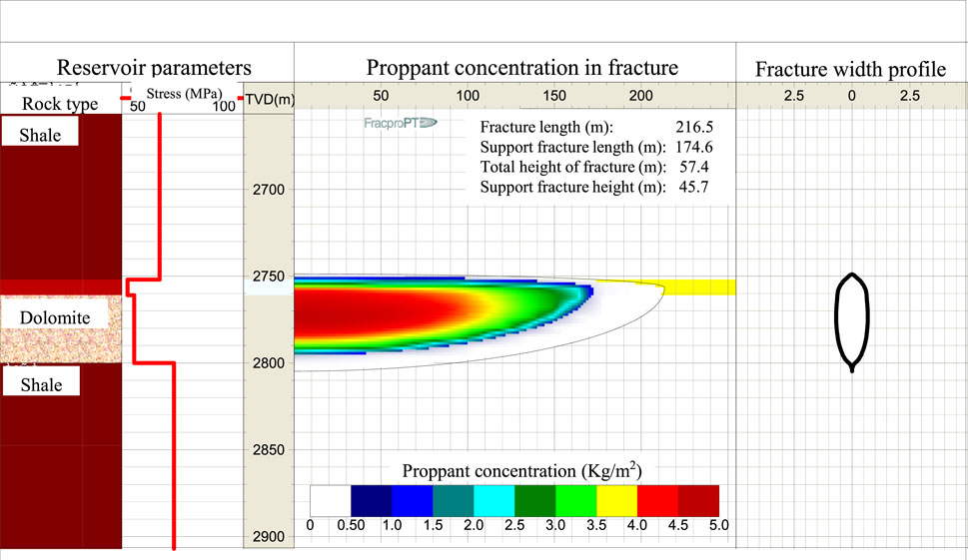Choose the yellow 3.5–4.0 legend swatch
This screenshot has height=560, width=968.
(616, 501)
